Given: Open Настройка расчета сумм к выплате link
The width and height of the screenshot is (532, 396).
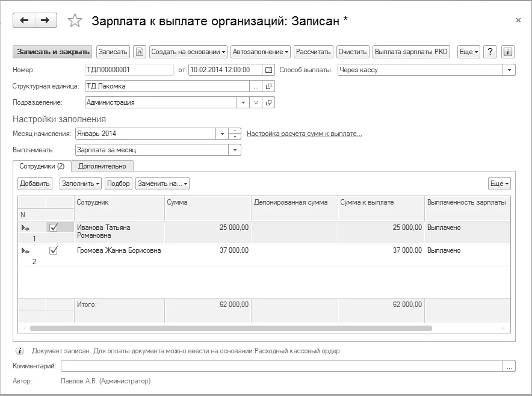Looking at the screenshot, I should (305, 134).
